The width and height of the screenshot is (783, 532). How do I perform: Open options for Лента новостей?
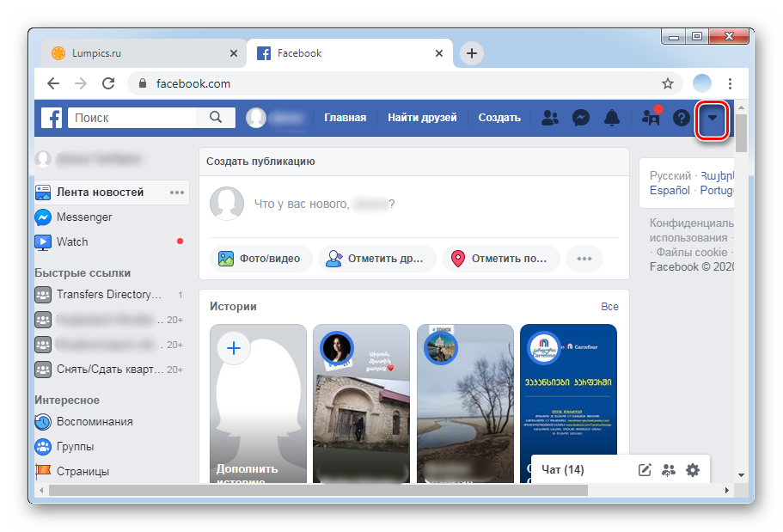pos(177,193)
